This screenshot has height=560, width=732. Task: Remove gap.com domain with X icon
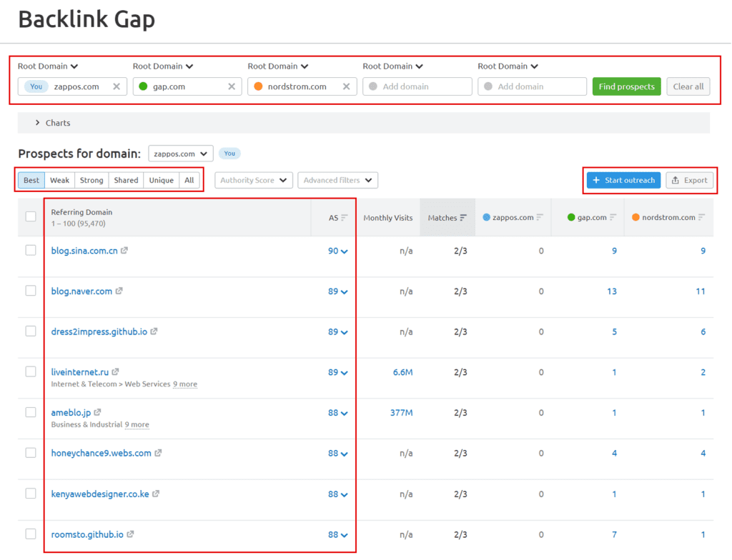[x=231, y=86]
